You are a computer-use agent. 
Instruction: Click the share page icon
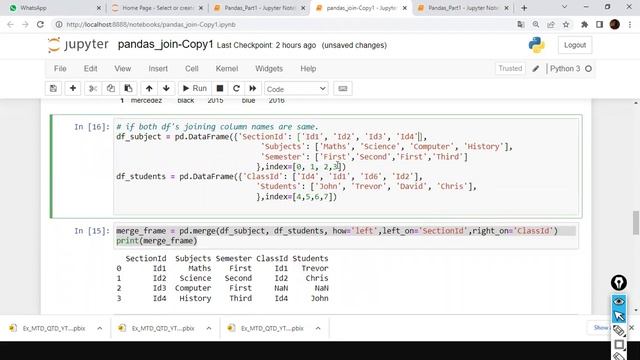tap(551, 24)
